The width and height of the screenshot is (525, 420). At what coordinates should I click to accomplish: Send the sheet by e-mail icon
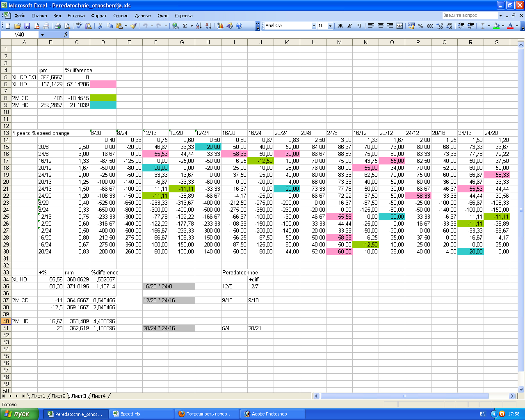[46, 26]
